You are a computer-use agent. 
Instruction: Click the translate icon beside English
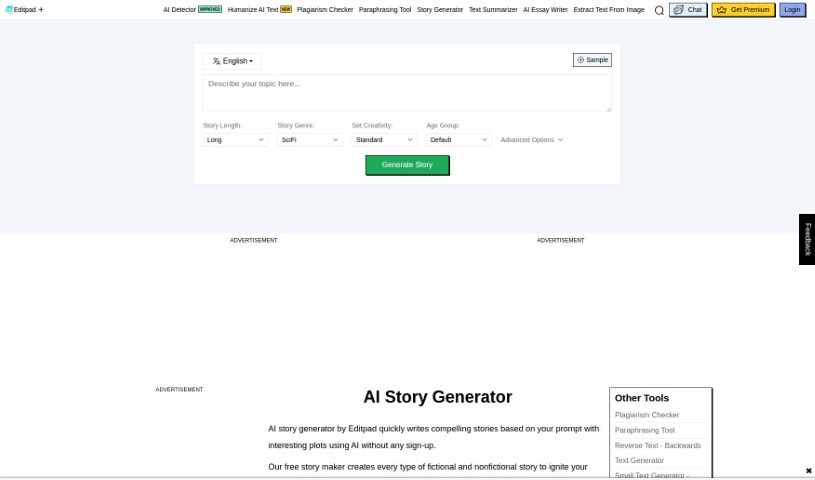click(x=216, y=61)
